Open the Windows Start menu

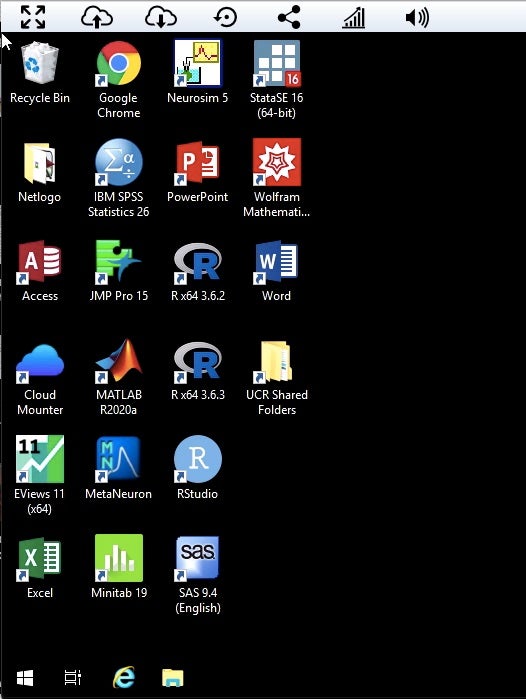(25, 678)
